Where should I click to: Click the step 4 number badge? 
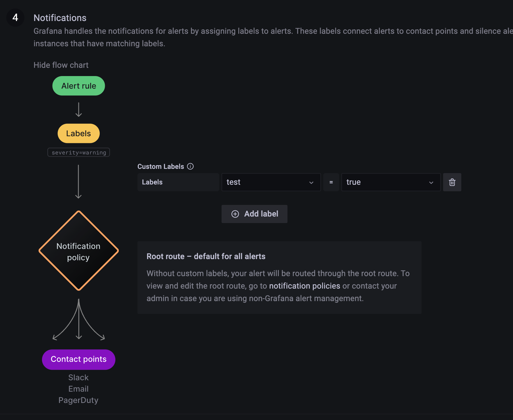[15, 18]
